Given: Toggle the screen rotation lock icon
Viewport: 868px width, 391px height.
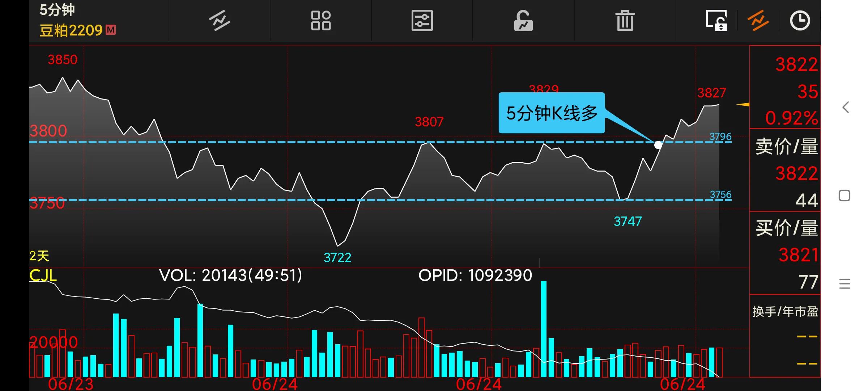Looking at the screenshot, I should point(716,21).
